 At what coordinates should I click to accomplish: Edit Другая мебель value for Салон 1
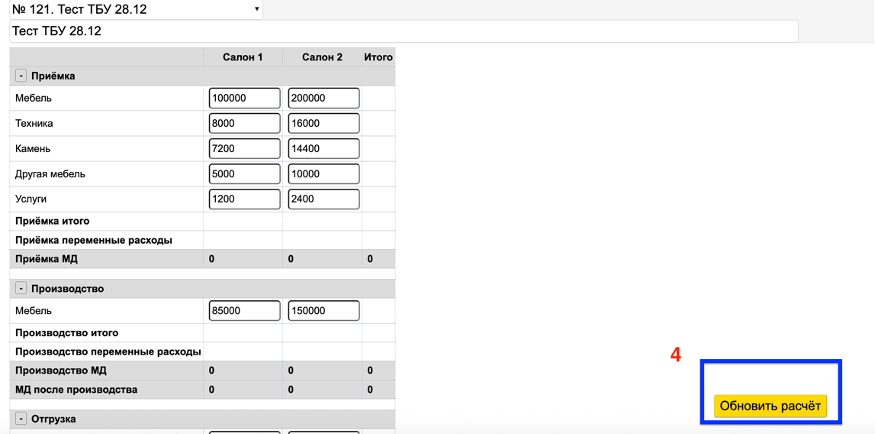pos(244,174)
